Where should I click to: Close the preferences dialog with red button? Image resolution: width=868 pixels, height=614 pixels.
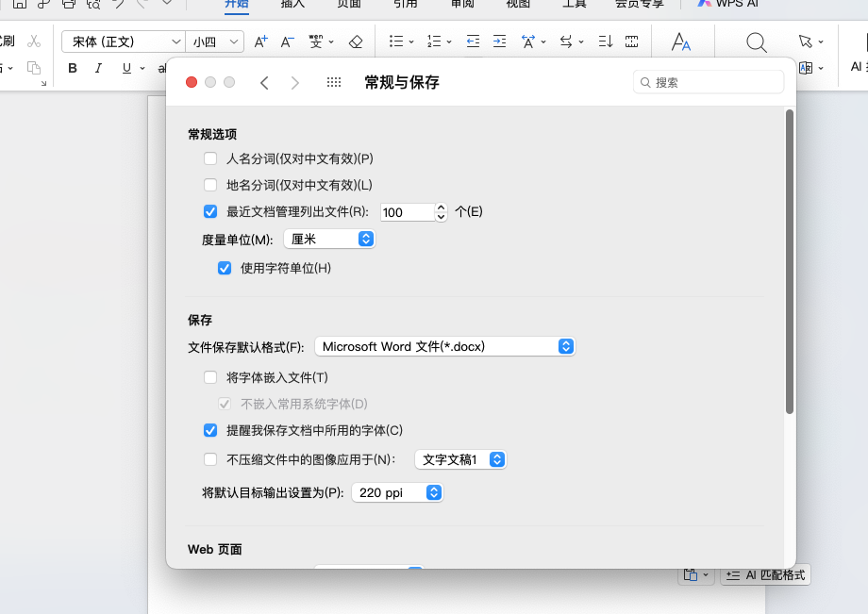pos(192,82)
